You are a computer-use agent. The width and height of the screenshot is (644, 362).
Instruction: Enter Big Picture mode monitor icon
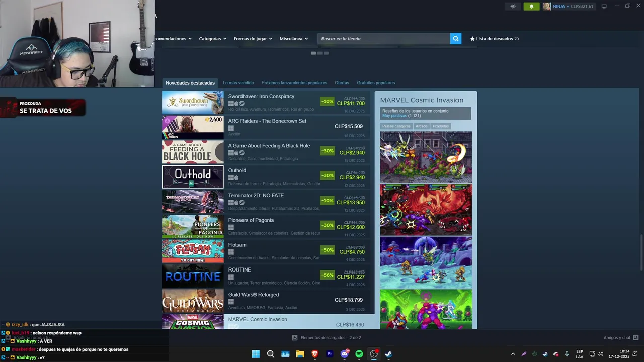pos(604,6)
